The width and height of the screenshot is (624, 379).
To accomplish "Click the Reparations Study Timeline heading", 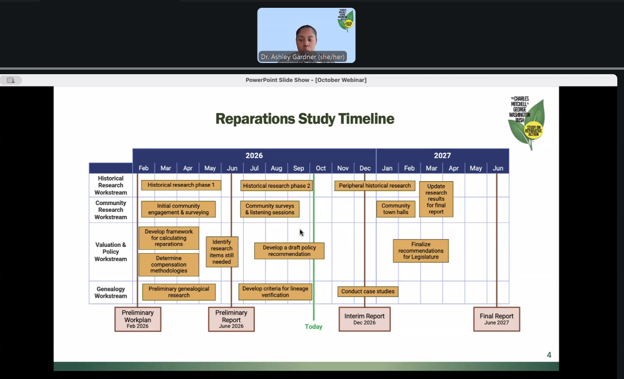I will tap(305, 119).
